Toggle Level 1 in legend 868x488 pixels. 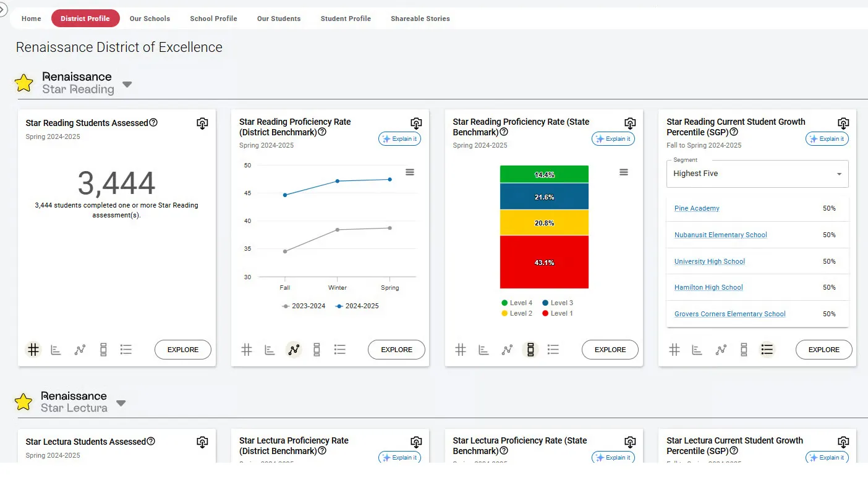(x=558, y=313)
